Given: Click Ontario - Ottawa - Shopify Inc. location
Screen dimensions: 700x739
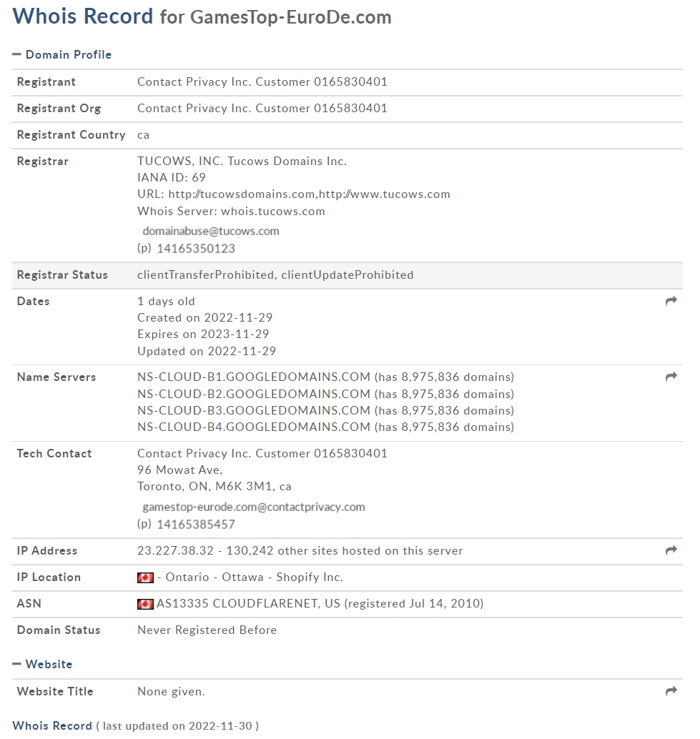Looking at the screenshot, I should 254,577.
